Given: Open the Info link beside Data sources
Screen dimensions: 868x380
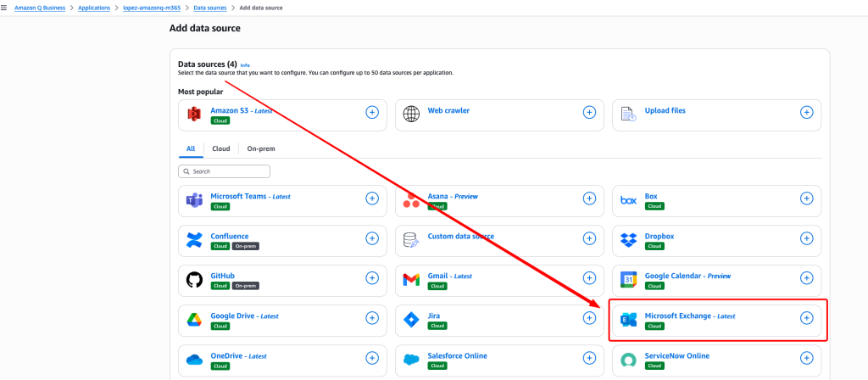Looking at the screenshot, I should (x=245, y=64).
